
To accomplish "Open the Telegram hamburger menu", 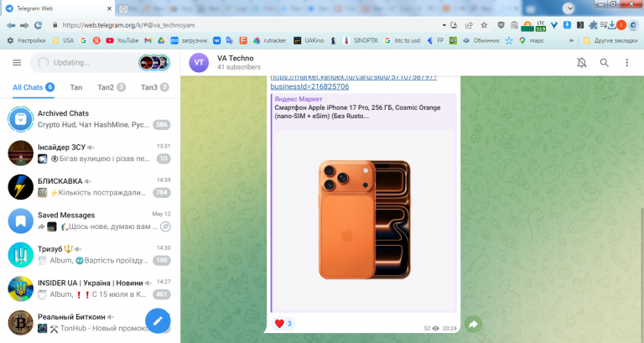I will [17, 62].
